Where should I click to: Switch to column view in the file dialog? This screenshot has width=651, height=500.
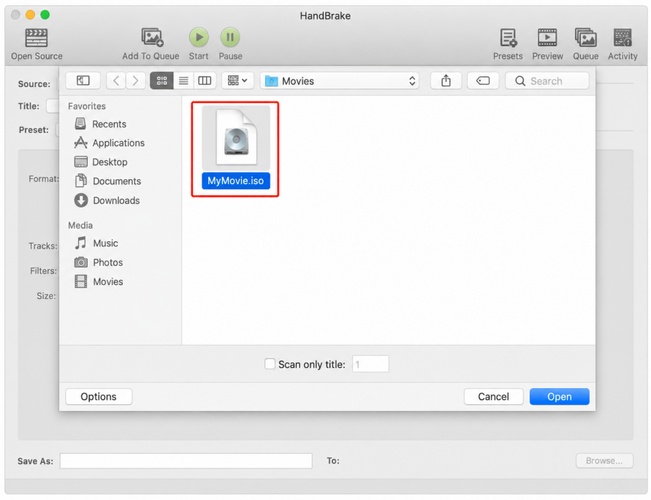[205, 81]
